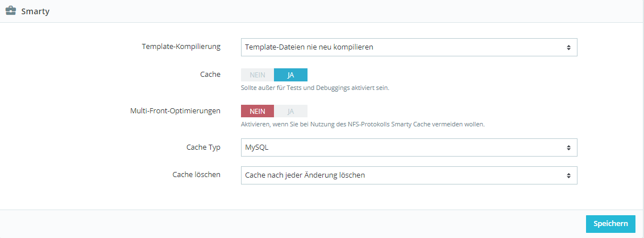
Task: Click the arrow icon of Cache Typ select
Action: (568, 147)
